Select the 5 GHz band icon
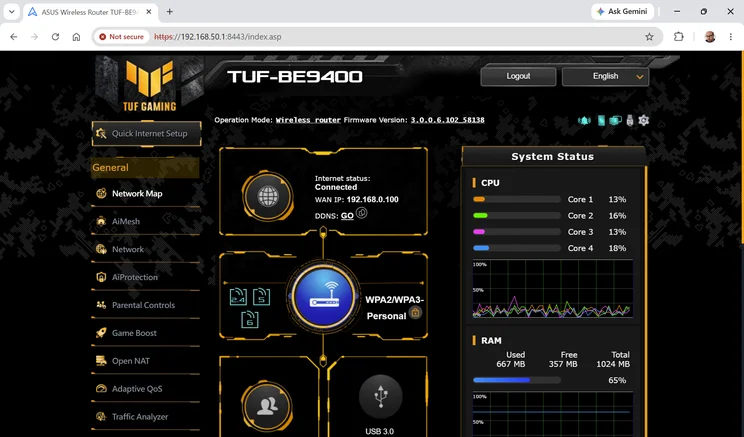The height and width of the screenshot is (437, 744). pos(261,297)
